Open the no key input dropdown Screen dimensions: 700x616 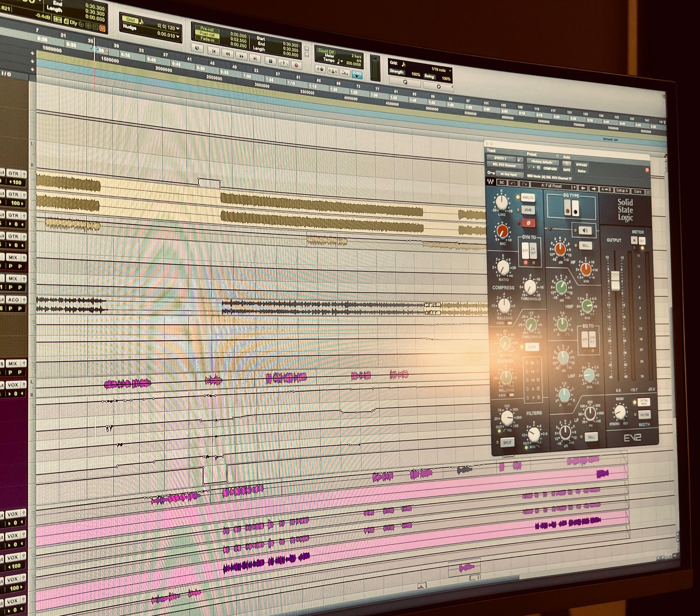(x=509, y=174)
